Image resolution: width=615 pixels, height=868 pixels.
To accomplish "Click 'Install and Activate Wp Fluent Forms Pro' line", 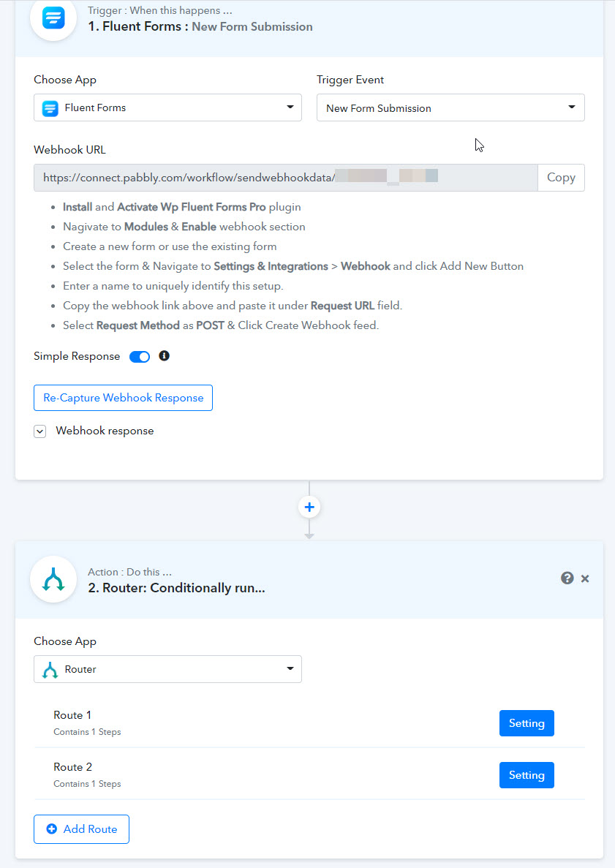I will pyautogui.click(x=181, y=207).
